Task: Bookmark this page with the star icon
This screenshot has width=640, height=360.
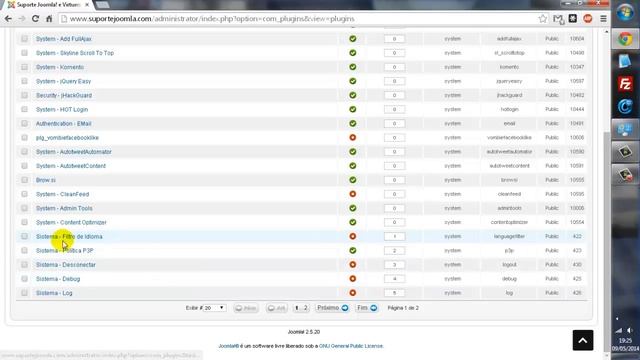Action: pyautogui.click(x=542, y=19)
